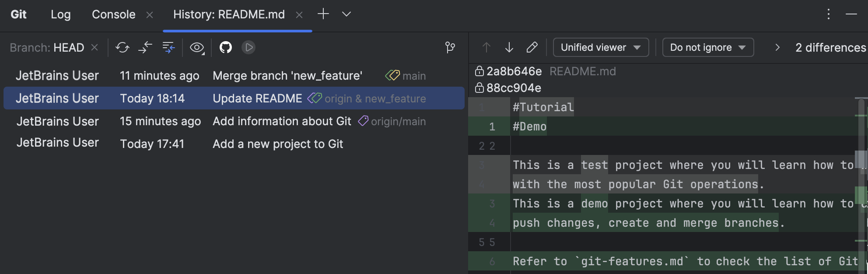Open the eye view options menu

tap(197, 48)
